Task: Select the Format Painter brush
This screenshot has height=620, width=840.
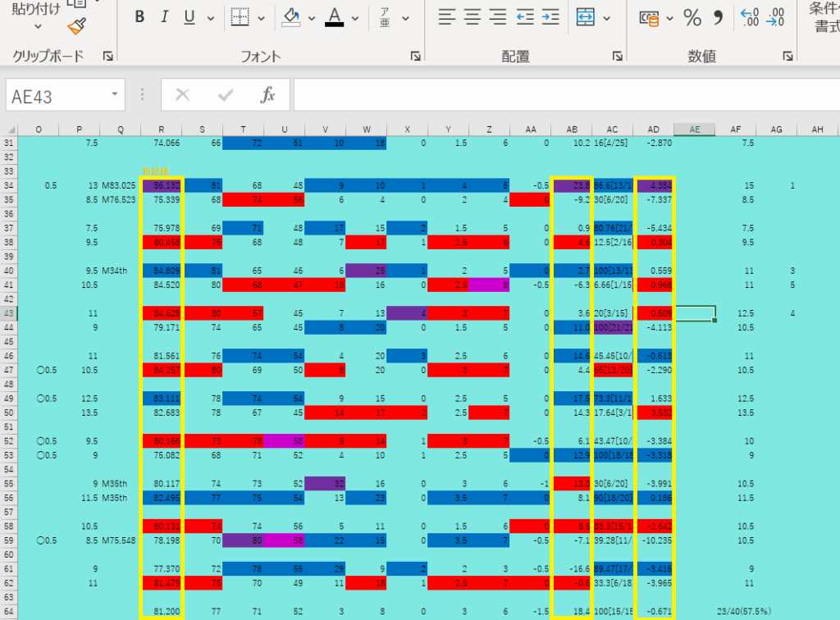Action: click(77, 26)
